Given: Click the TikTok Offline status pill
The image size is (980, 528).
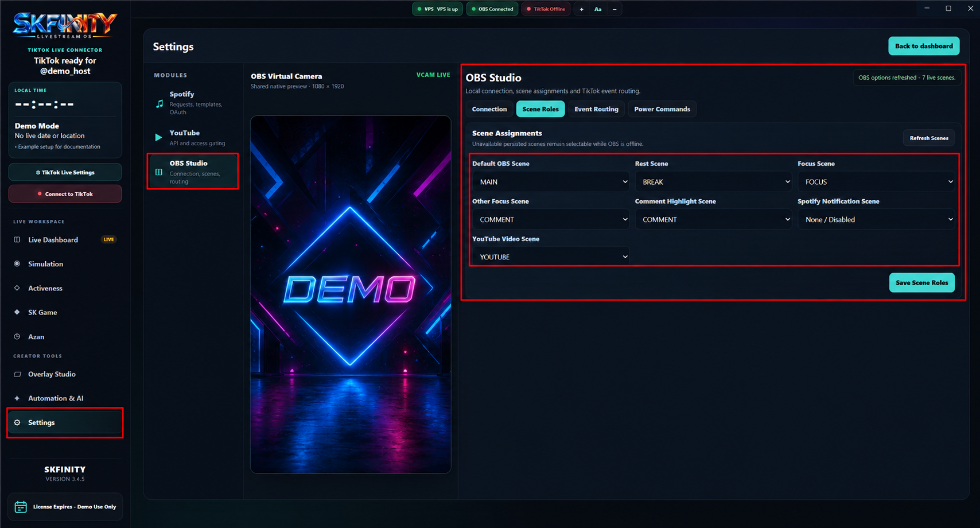Looking at the screenshot, I should pos(546,9).
